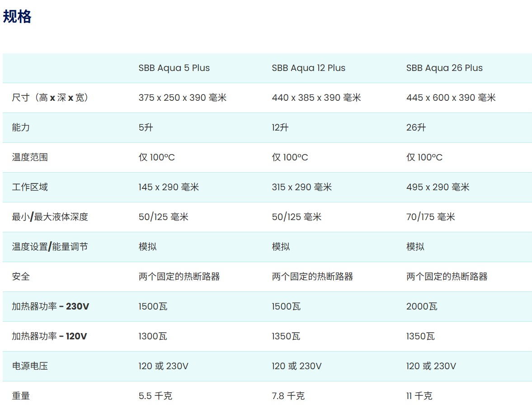Click the 温度设置/能量调节 row label
532x409 pixels.
(x=50, y=247)
